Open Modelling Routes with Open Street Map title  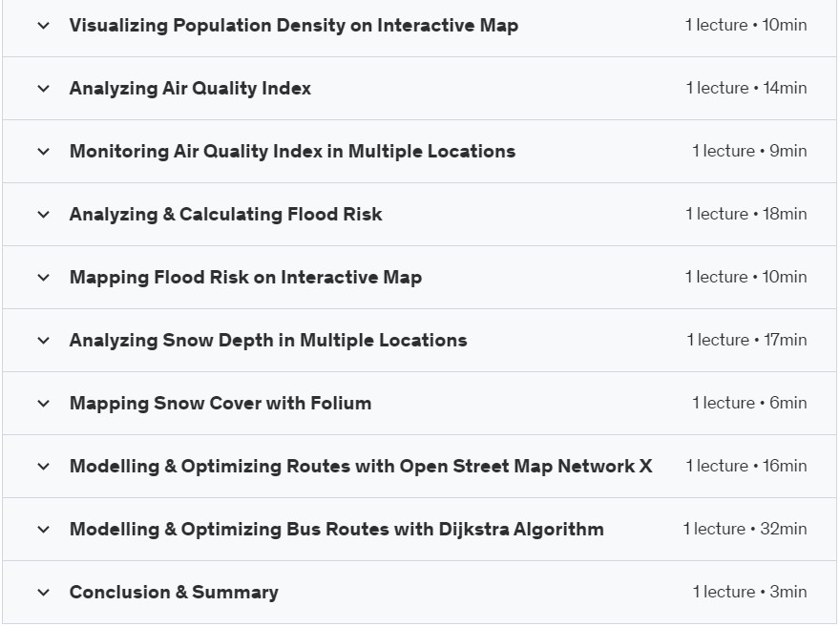coord(361,467)
